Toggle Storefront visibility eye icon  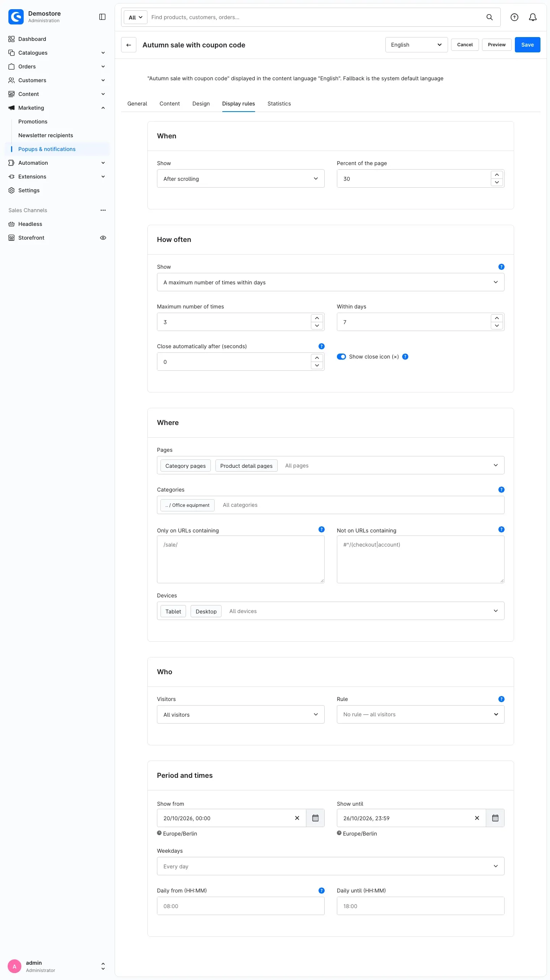103,238
